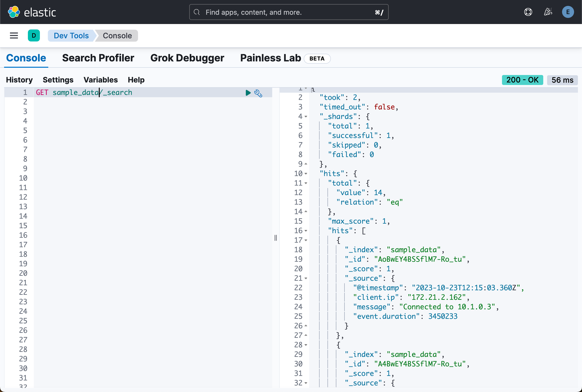The width and height of the screenshot is (582, 392).
Task: Open the hamburger navigation menu
Action: (14, 36)
